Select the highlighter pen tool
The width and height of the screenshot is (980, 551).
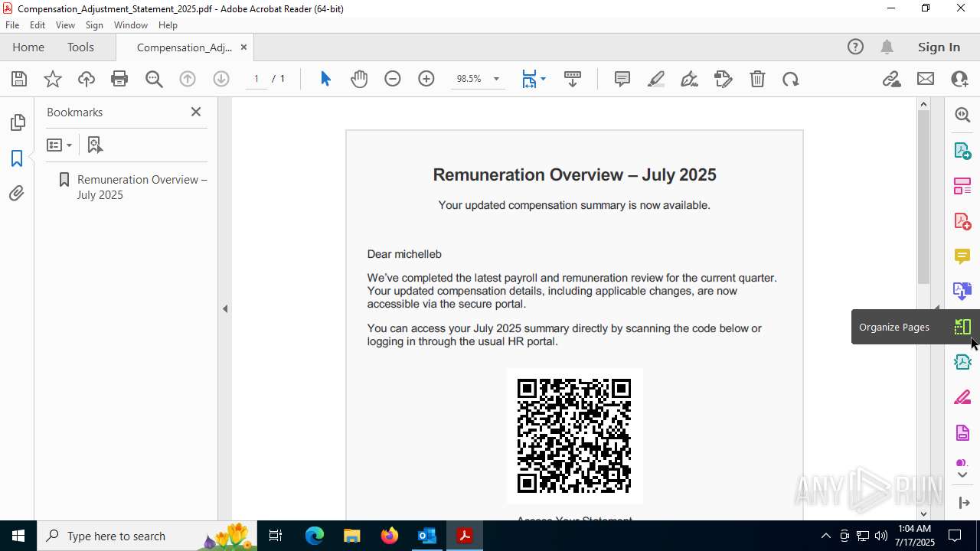tap(656, 79)
